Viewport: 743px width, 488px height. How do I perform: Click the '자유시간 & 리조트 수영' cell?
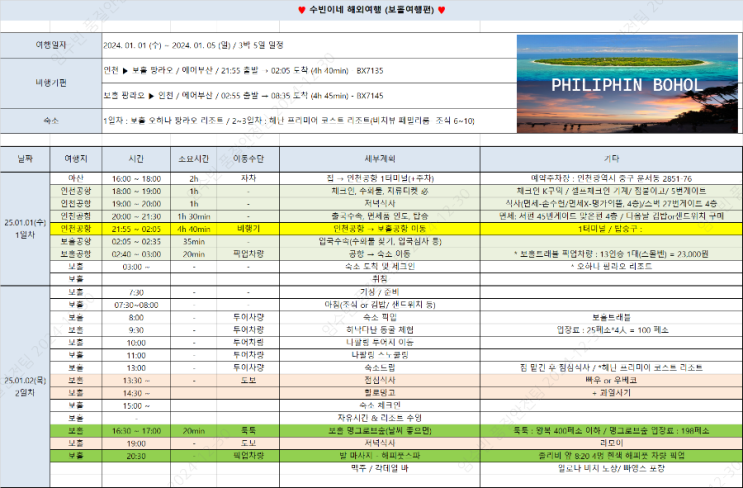(x=380, y=418)
